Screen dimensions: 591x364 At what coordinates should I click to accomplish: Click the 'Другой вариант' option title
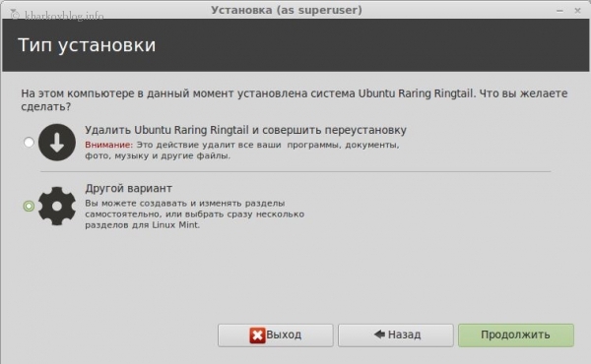(x=128, y=188)
